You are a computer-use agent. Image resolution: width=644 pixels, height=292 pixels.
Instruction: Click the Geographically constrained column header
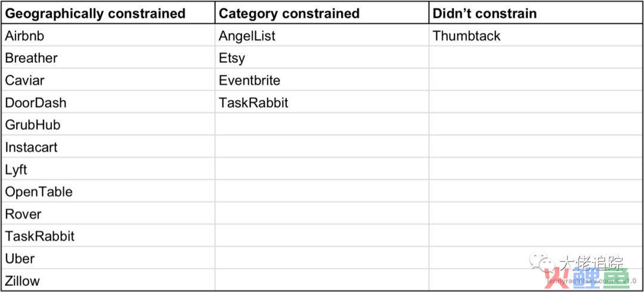pos(108,13)
